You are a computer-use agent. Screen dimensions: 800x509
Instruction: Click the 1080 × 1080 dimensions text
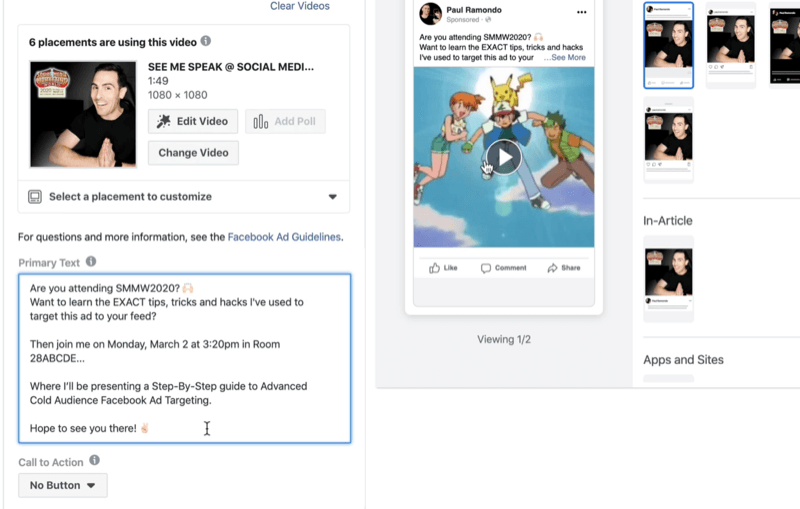178,95
